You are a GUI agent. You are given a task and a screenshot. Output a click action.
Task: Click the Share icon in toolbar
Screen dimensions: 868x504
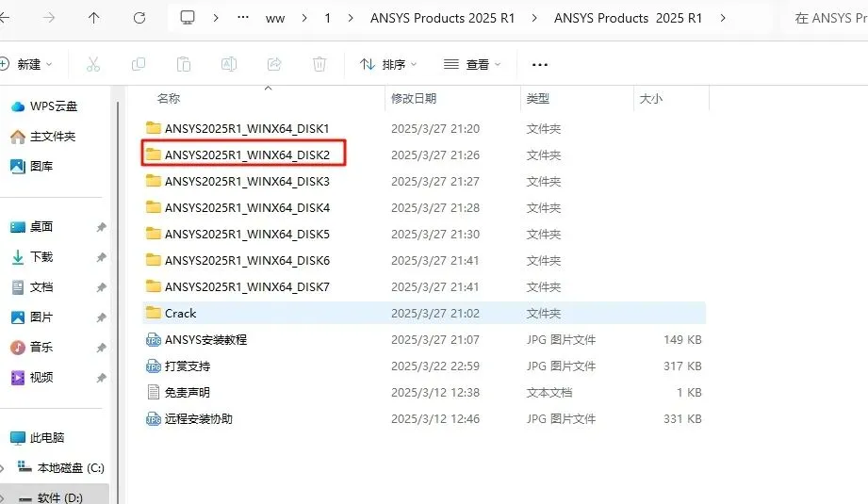pyautogui.click(x=274, y=64)
